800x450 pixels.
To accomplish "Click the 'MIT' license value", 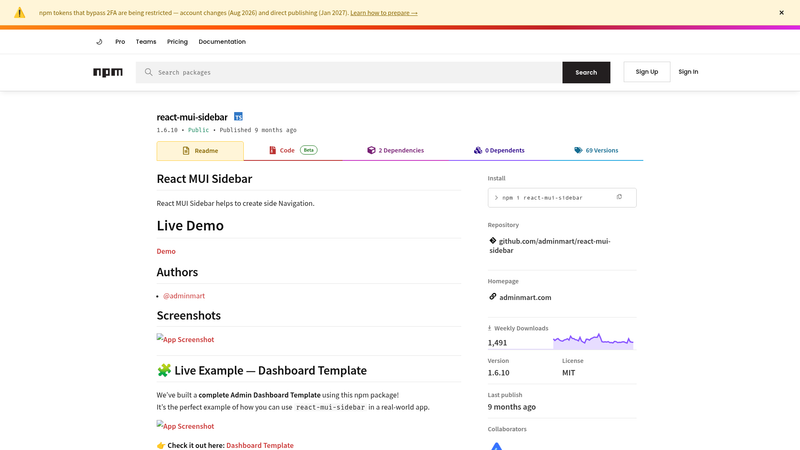I will [568, 373].
